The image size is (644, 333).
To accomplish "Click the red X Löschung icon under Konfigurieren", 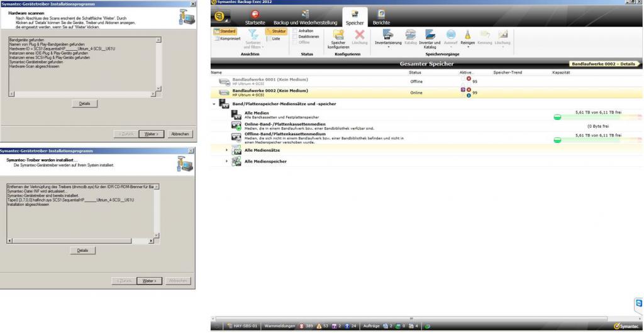I will (359, 35).
